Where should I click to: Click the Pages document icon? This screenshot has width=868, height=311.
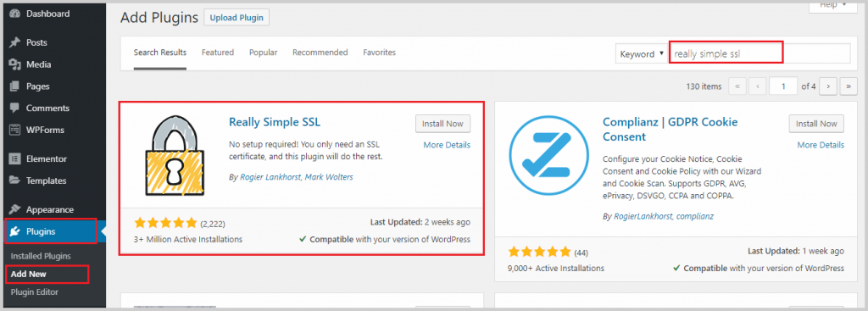15,86
